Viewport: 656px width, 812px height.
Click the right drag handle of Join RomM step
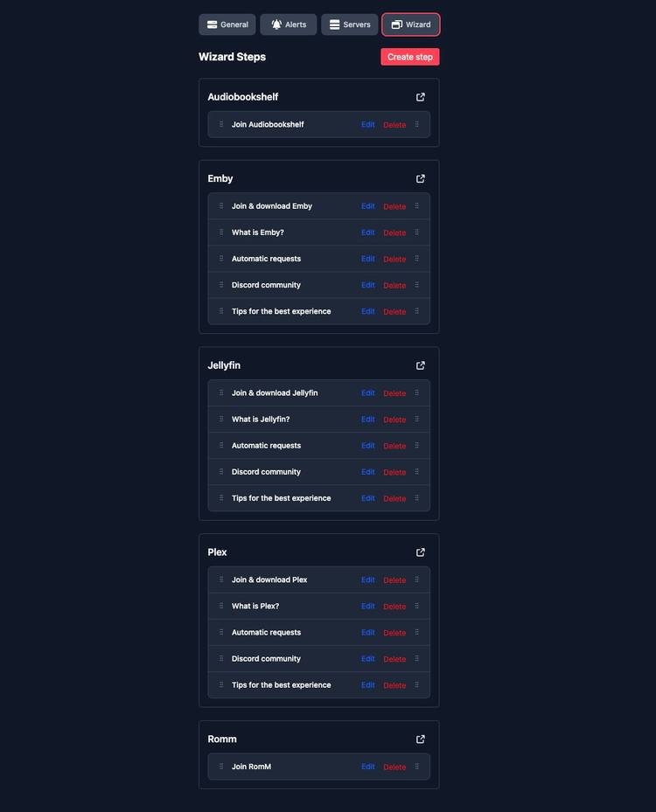tap(417, 767)
